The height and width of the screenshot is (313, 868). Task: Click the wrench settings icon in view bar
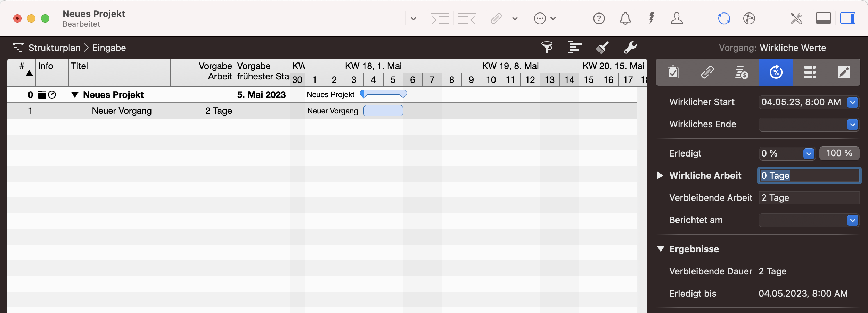pyautogui.click(x=630, y=48)
